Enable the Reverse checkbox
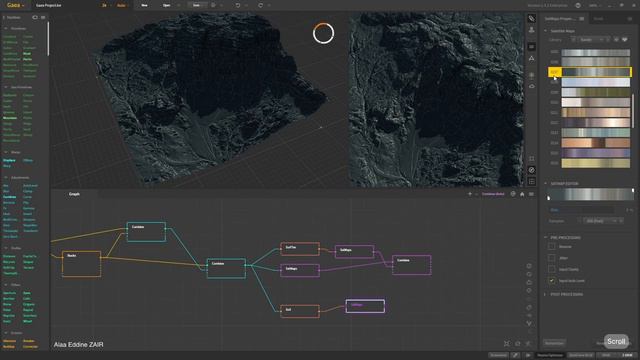This screenshot has height=360, width=640. (552, 247)
